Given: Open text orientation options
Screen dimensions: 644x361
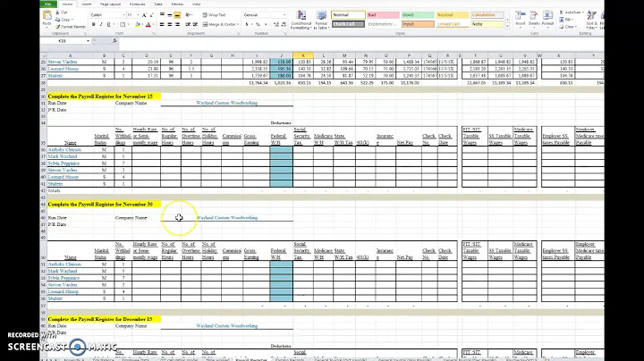Looking at the screenshot, I should [x=189, y=15].
